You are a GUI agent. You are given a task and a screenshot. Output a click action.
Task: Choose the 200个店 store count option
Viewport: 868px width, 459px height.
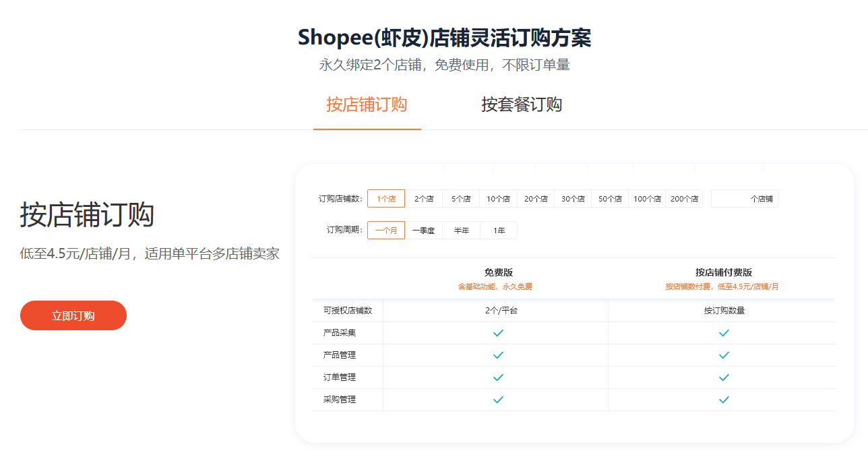(684, 199)
